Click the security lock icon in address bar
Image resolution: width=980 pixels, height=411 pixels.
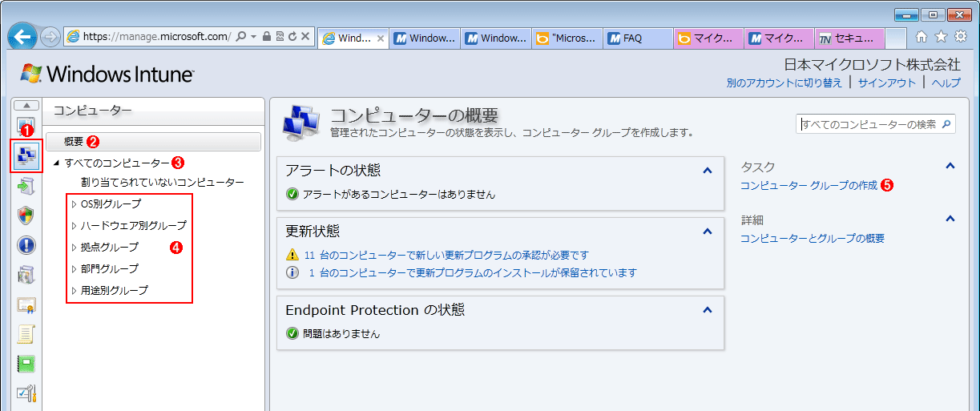click(x=265, y=37)
